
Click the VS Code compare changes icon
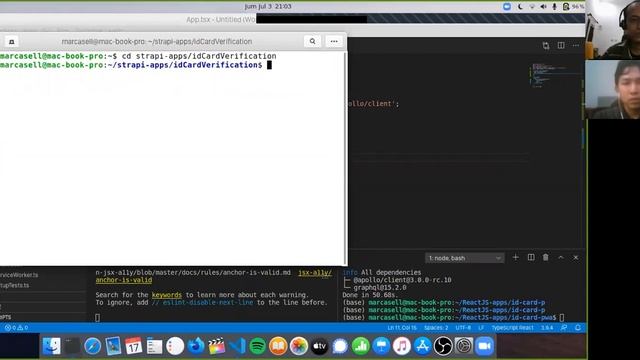546,45
